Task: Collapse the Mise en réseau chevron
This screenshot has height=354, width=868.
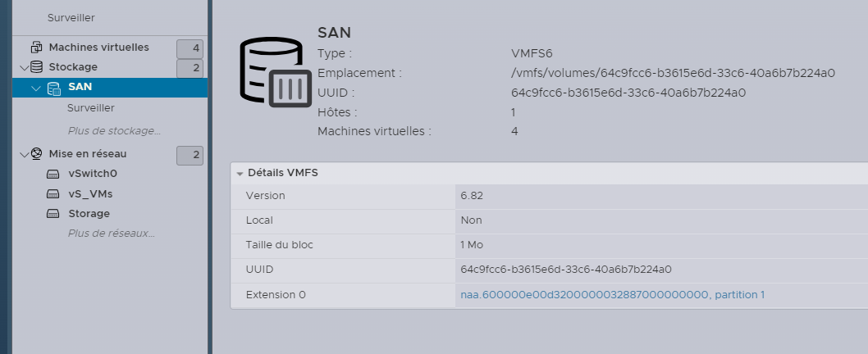Action: tap(24, 154)
